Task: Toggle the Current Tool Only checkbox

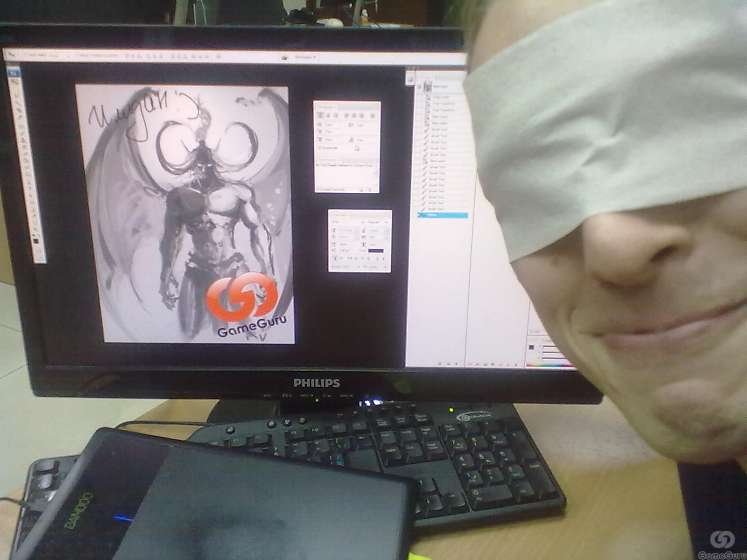Action: [318, 189]
